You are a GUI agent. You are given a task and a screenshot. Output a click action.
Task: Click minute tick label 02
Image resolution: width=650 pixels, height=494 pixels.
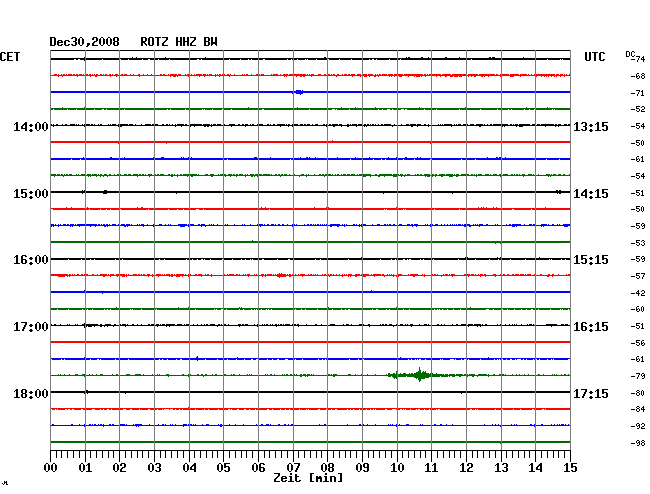(x=119, y=468)
